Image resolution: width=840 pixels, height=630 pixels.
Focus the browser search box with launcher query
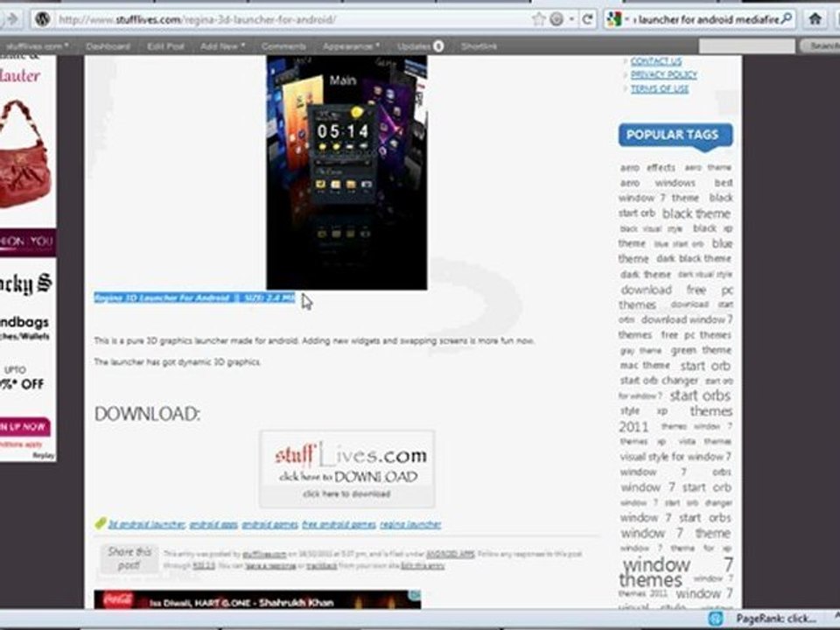click(x=705, y=20)
